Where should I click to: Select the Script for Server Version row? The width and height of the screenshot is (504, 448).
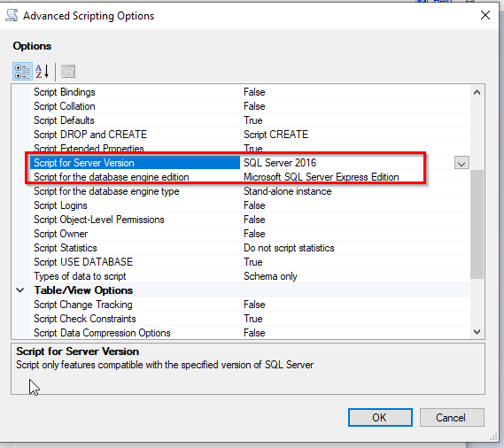click(250, 163)
